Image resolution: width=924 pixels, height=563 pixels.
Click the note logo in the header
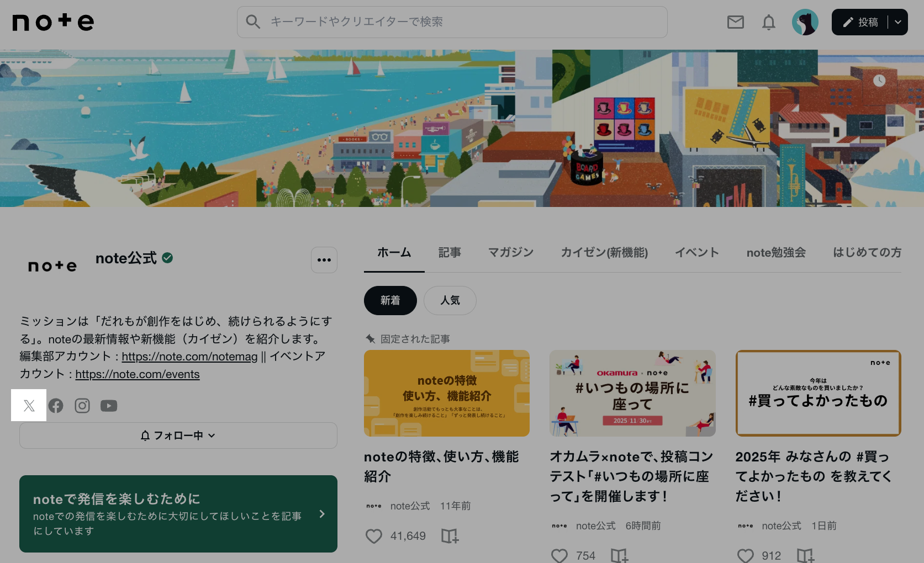[x=52, y=22]
